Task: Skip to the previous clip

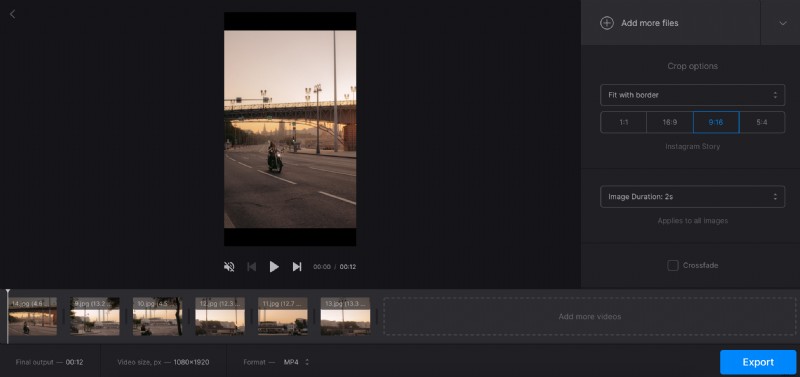Action: pos(252,266)
